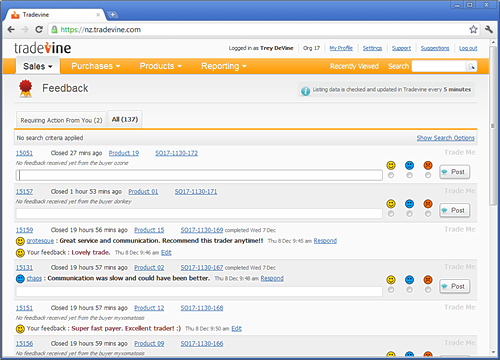This screenshot has height=360, width=500.
Task: Open a new tab with plus button
Action: pyautogui.click(x=113, y=15)
